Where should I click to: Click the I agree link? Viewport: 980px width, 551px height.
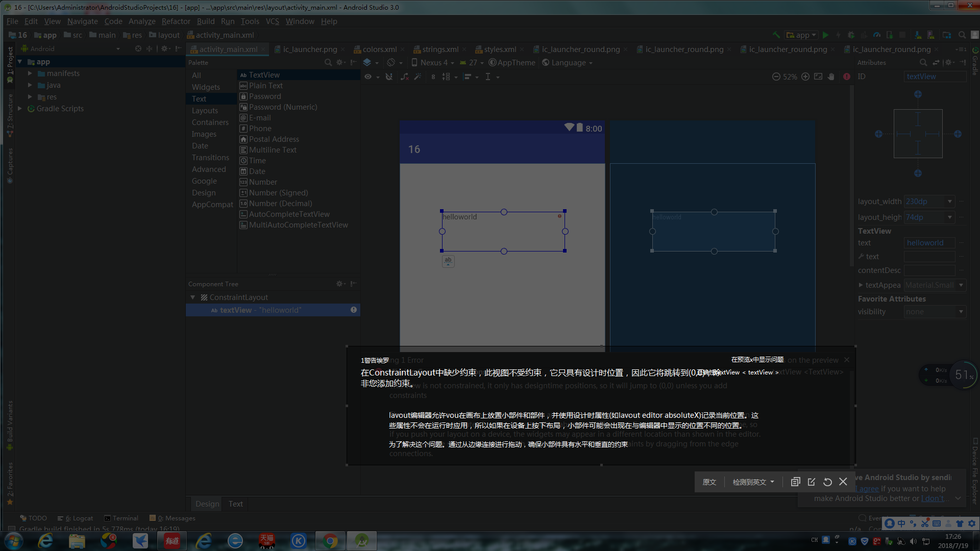pos(867,489)
